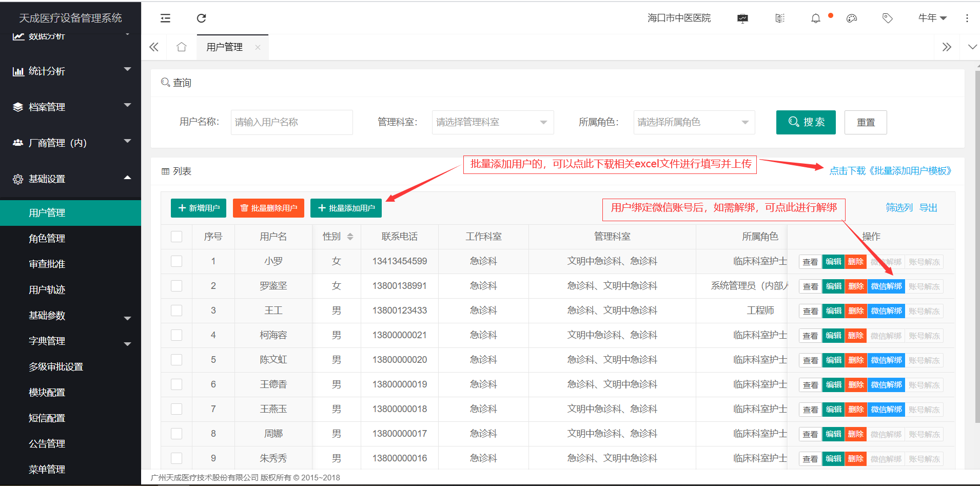Download the 批量添加用户模板 link
Screen dimensions: 980x486
tap(890, 171)
